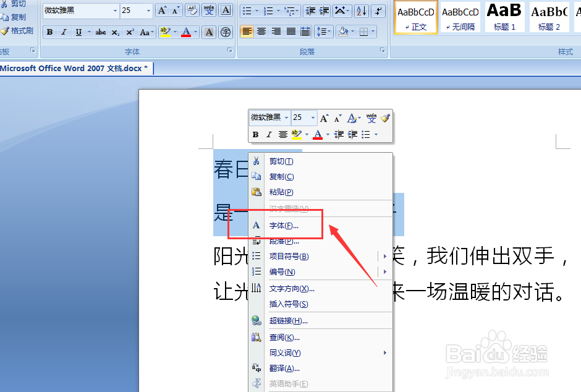This screenshot has height=392, width=581.
Task: Click the Phonetic Guide (wén) icon
Action: pyautogui.click(x=209, y=10)
